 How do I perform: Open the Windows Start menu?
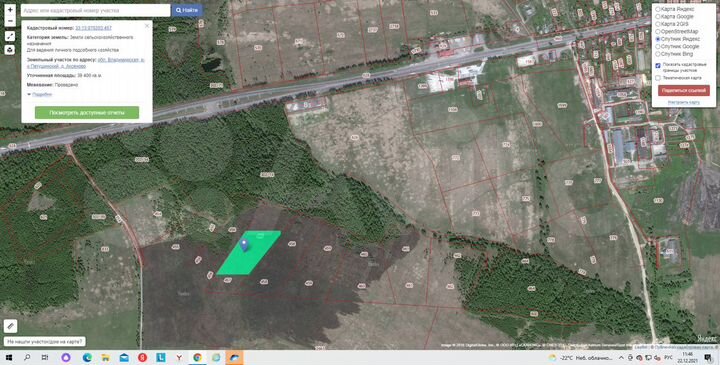click(9, 358)
